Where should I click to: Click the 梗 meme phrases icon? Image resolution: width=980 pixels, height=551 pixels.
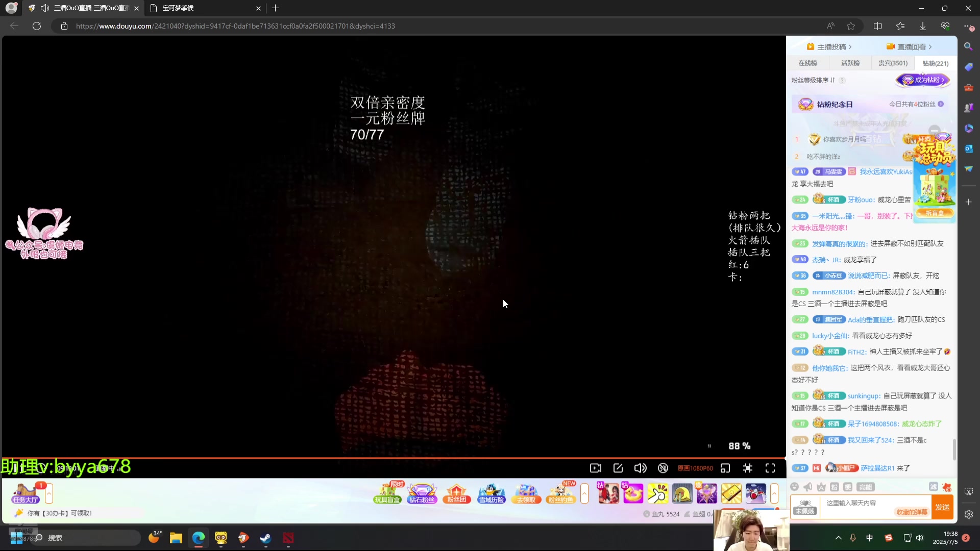(848, 487)
